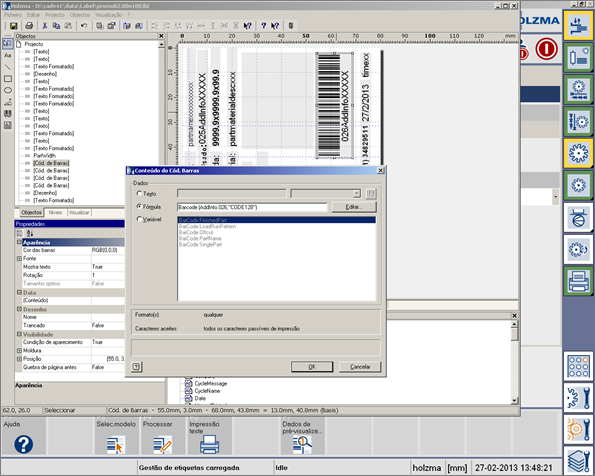
Task: Collapse the Desenho property group
Action: click(x=19, y=309)
